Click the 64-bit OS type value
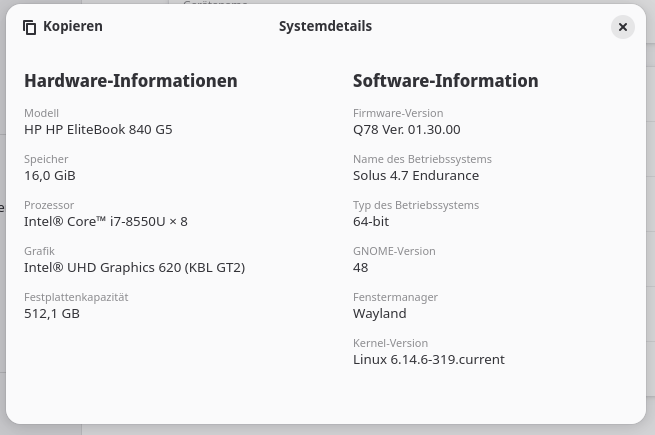 coord(371,221)
